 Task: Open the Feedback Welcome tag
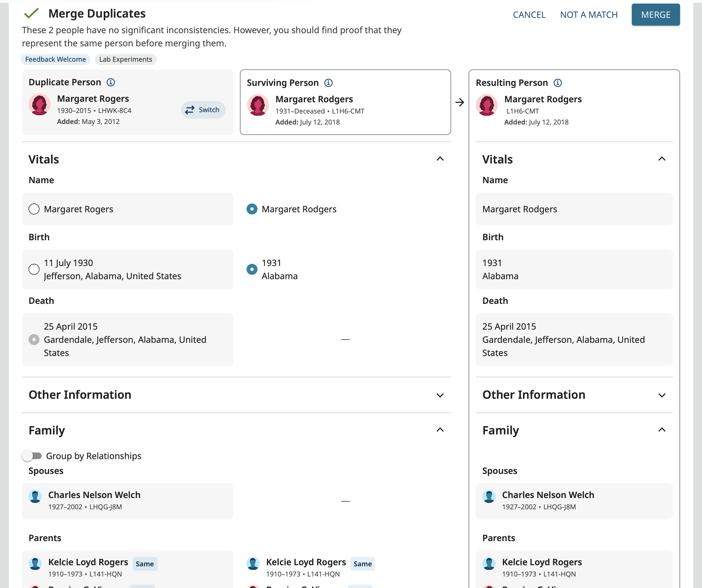55,60
